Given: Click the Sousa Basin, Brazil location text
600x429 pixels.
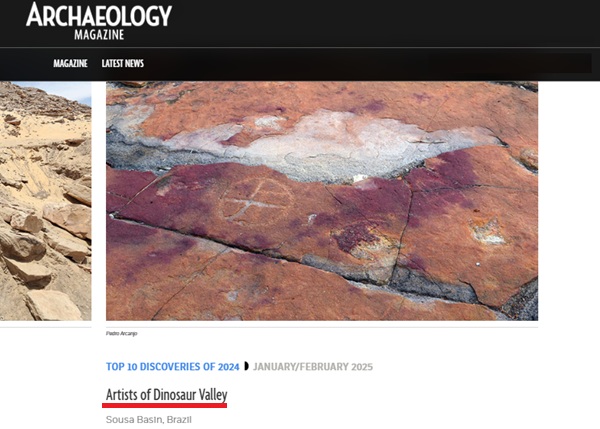Looking at the screenshot, I should pos(148,420).
